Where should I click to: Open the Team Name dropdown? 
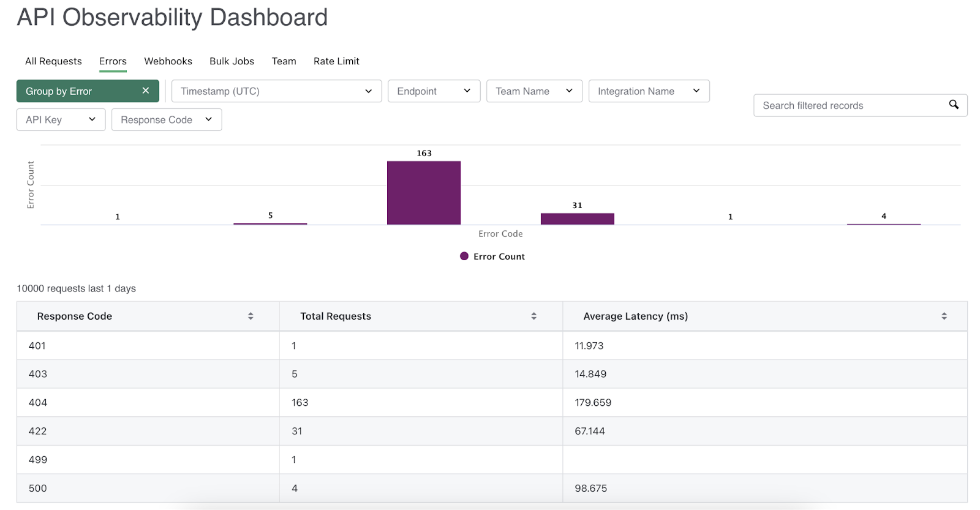(x=533, y=91)
